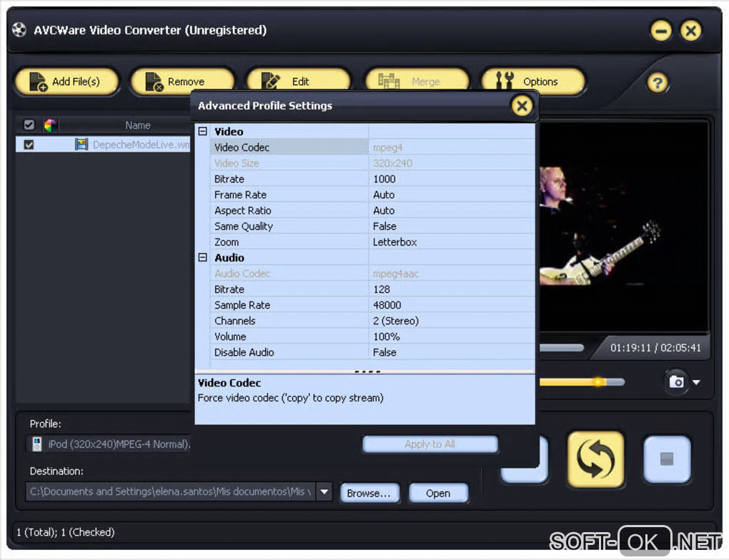Collapse the Audio settings group

(203, 257)
